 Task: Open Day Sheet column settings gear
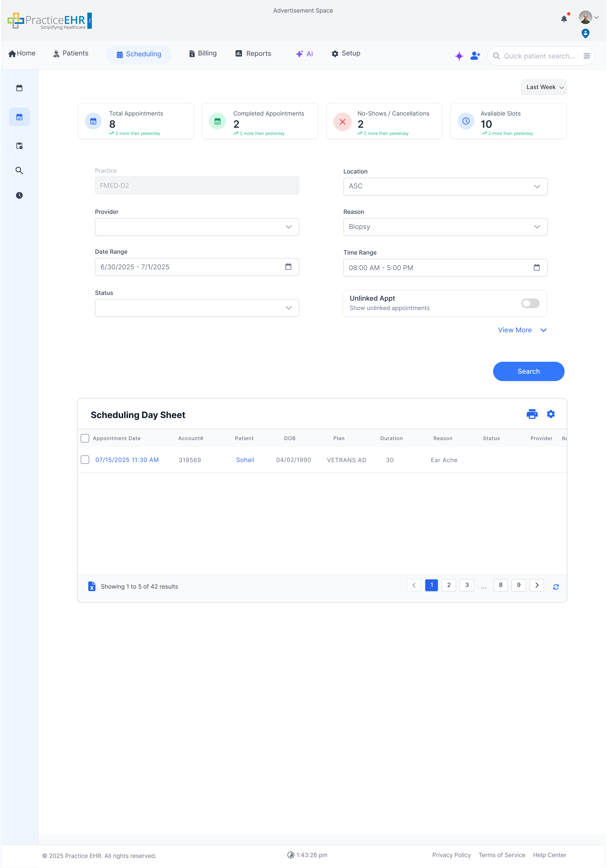pyautogui.click(x=551, y=414)
